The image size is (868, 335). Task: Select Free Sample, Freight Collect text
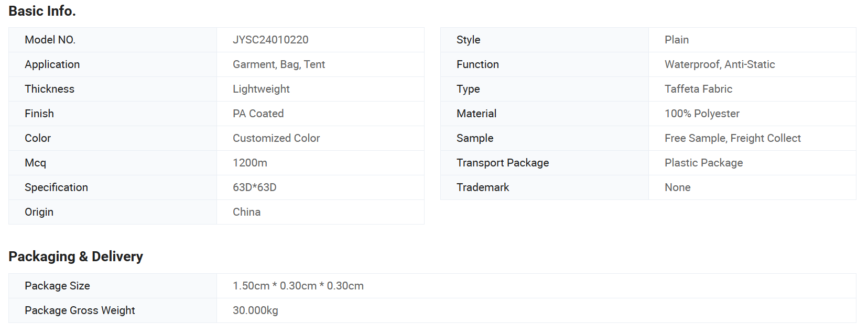coord(733,138)
